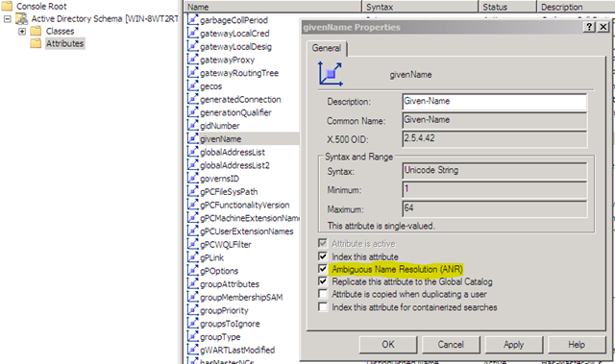
Task: Click the generatedConnection attribute icon
Action: [192, 99]
